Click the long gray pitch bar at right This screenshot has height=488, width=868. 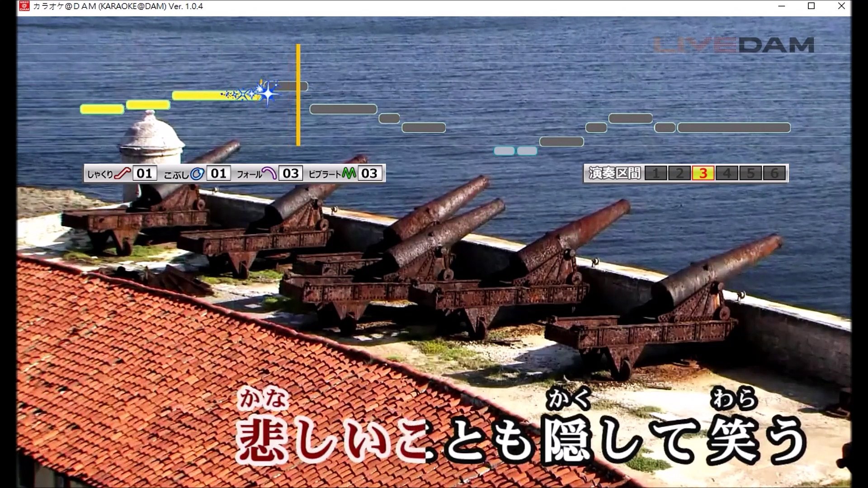point(734,128)
